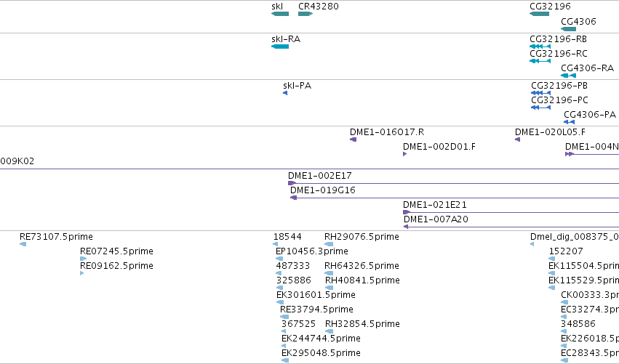The width and height of the screenshot is (619, 364).
Task: Click the CG32196 gene arrow glyph
Action: 539,14
